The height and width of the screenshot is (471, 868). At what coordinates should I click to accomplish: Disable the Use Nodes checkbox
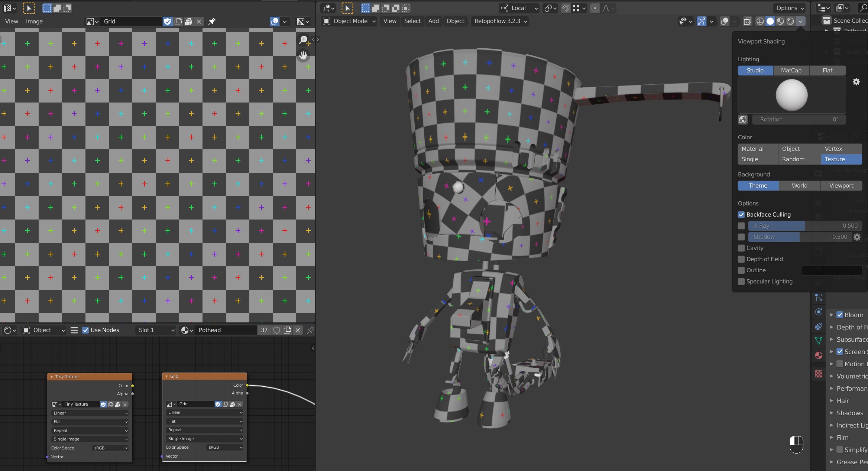coord(85,330)
